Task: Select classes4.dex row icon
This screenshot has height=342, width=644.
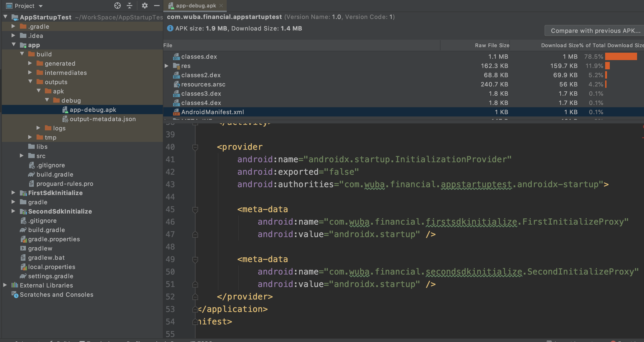Action: tap(176, 103)
